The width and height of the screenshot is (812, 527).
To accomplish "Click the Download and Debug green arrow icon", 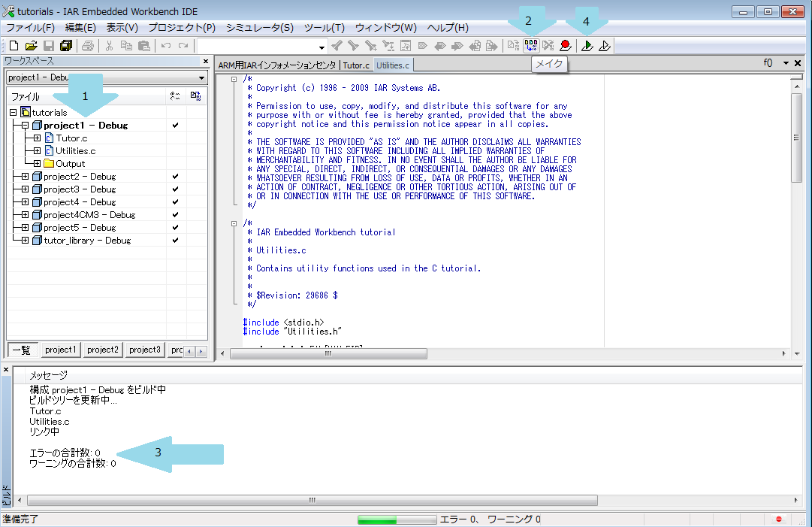I will coord(587,46).
